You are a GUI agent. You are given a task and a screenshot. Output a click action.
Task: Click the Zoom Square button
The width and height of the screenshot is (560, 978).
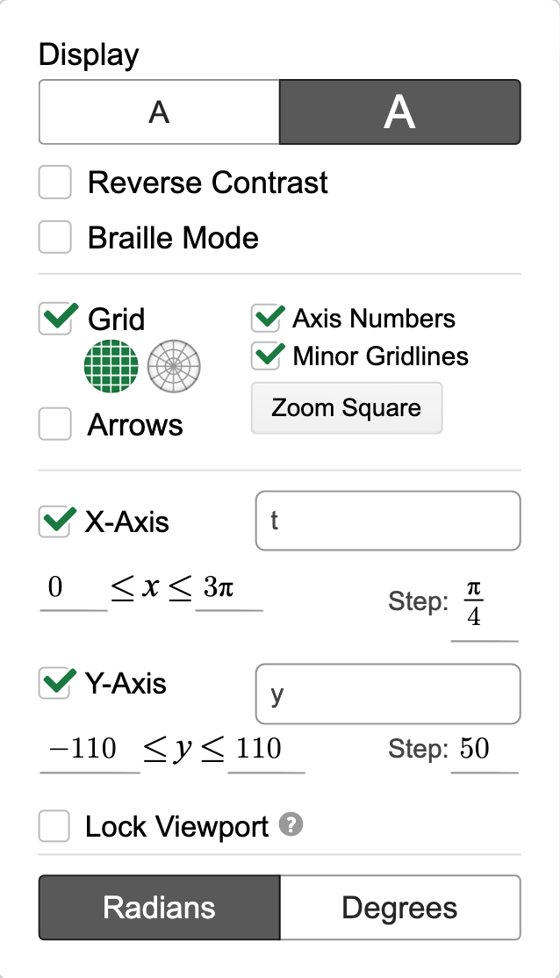(347, 408)
